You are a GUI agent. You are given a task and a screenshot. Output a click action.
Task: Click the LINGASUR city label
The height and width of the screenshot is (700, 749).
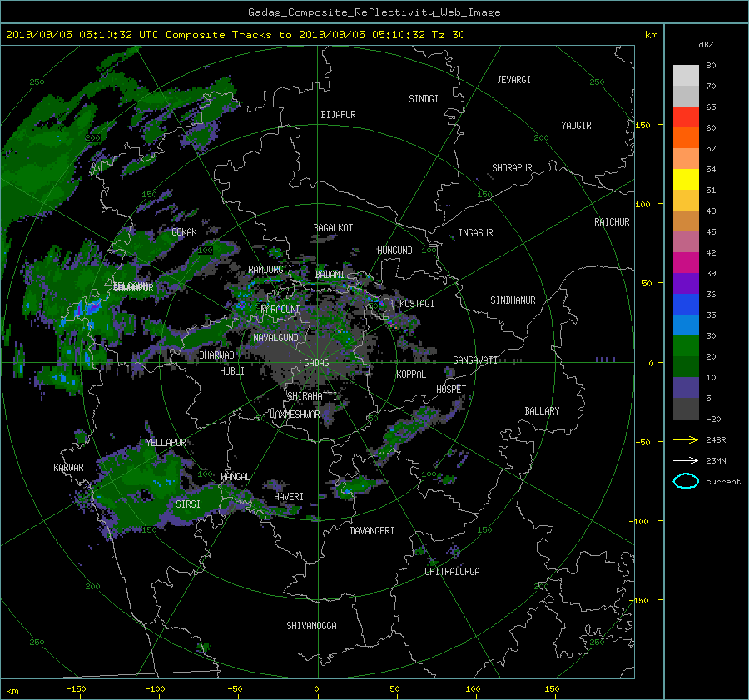click(473, 233)
